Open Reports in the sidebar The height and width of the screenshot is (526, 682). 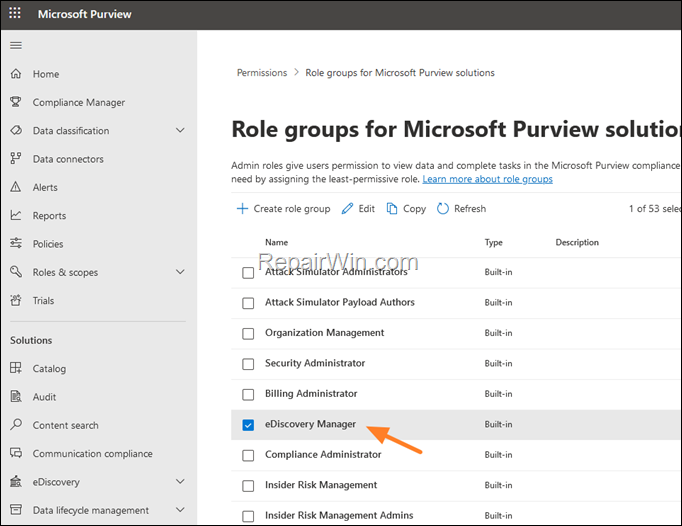pyautogui.click(x=49, y=216)
